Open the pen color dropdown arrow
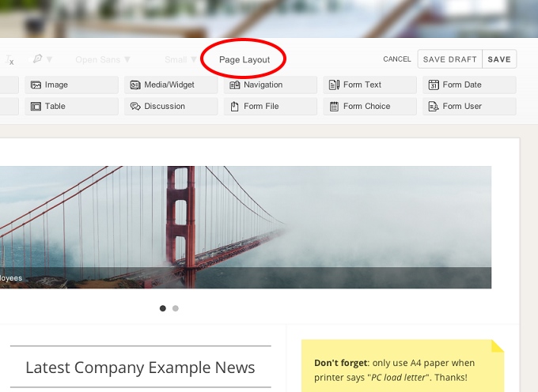The width and height of the screenshot is (538, 392). (49, 59)
